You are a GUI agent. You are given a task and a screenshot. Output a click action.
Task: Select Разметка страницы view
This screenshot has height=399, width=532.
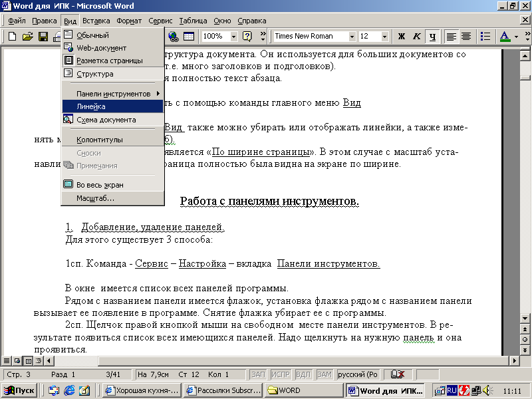[x=112, y=61]
